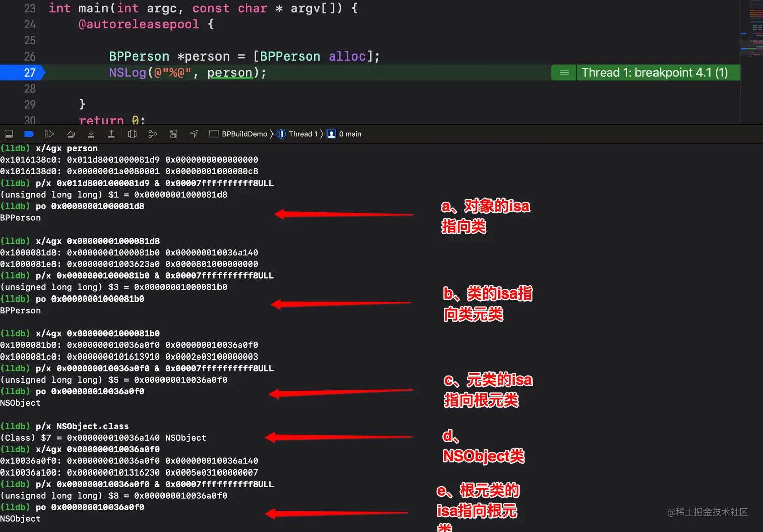Click memory row '0x1016138d0:' in console
Image resolution: width=763 pixels, height=532 pixels.
[x=129, y=171]
